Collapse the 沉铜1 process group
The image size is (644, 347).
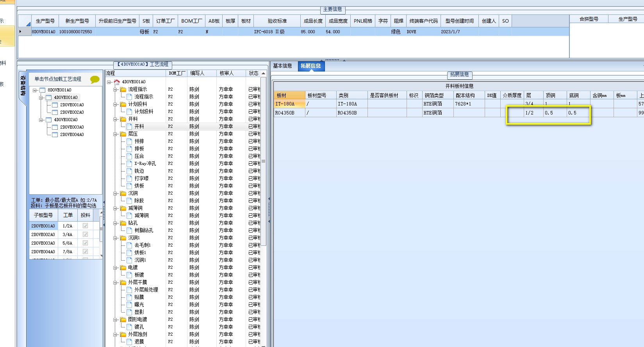click(115, 238)
